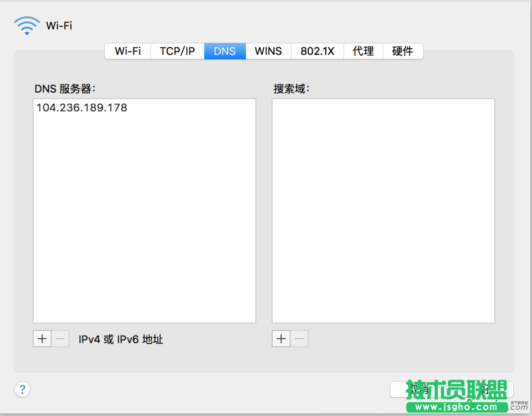Switch to the TCP/IP tab
Image resolution: width=532 pixels, height=416 pixels.
177,50
